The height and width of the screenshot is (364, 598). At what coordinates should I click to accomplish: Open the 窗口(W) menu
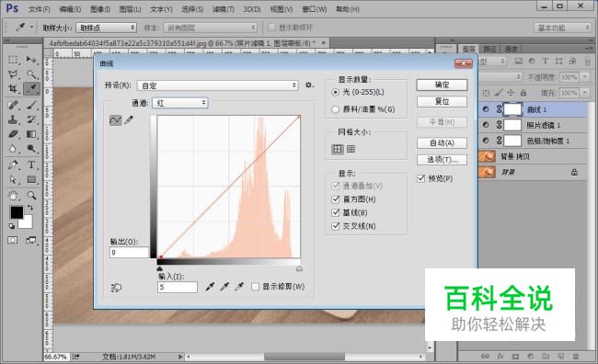pyautogui.click(x=315, y=9)
